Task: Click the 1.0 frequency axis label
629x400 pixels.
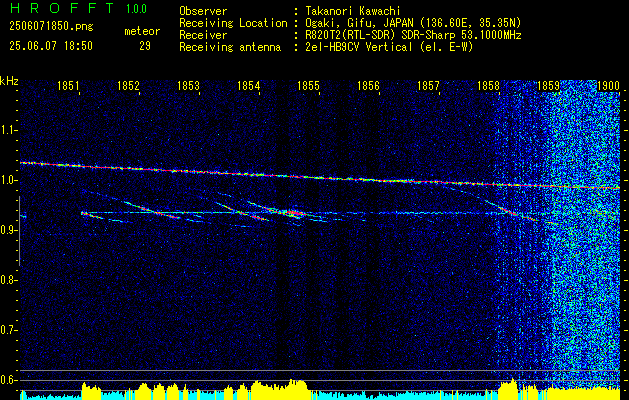Action: point(9,181)
